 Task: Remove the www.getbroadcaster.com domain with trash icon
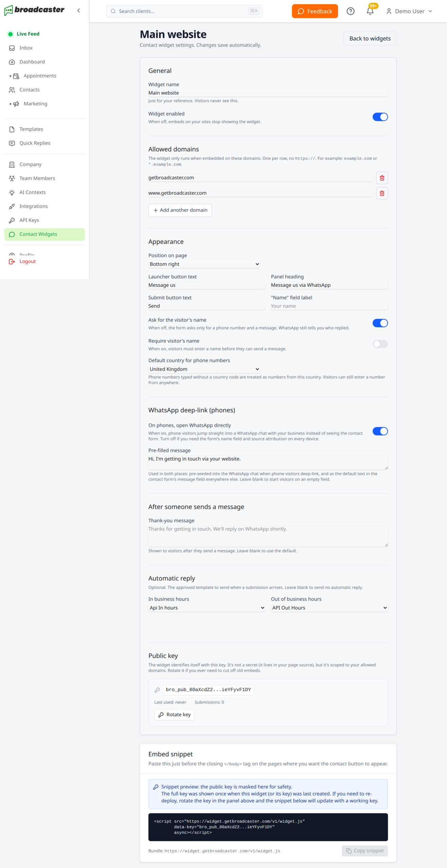click(382, 193)
